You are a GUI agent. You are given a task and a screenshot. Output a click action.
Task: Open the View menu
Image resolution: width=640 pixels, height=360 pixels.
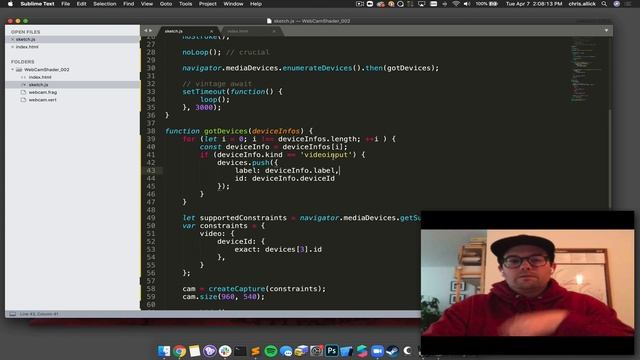point(147,4)
